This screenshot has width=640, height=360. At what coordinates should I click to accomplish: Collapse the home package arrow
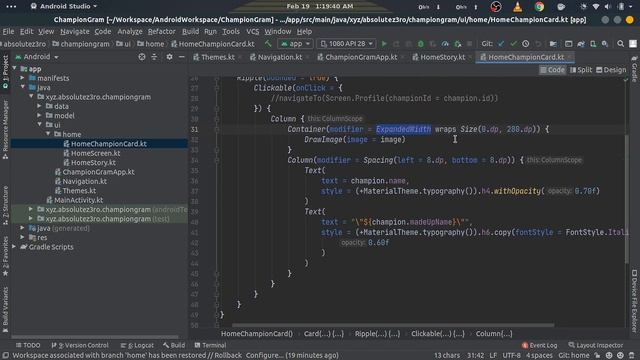tap(48, 134)
